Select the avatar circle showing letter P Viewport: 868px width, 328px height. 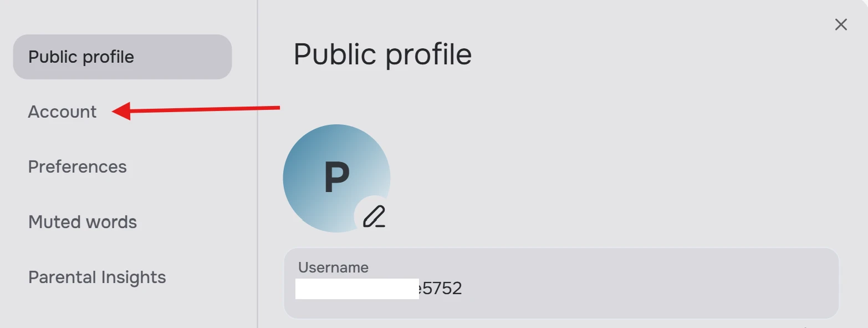coord(336,178)
